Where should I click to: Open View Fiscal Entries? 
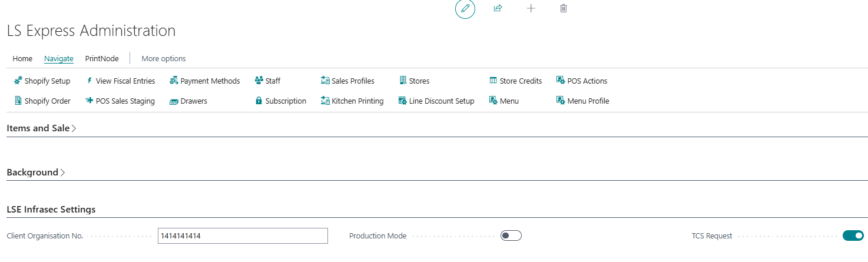point(120,81)
